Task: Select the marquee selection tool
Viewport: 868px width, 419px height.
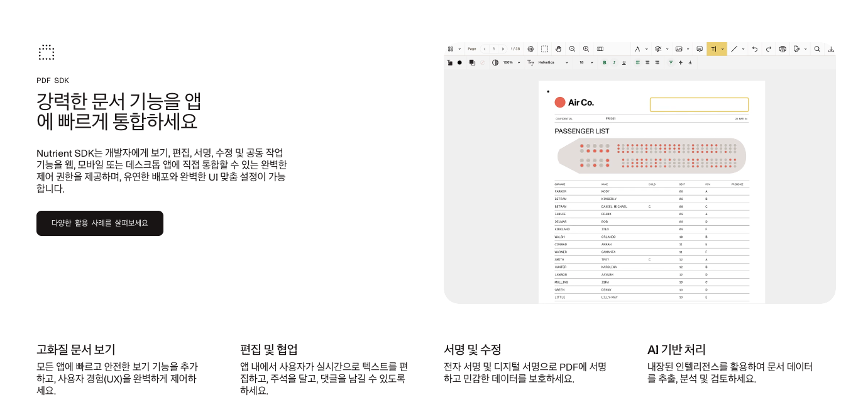Action: coord(544,49)
